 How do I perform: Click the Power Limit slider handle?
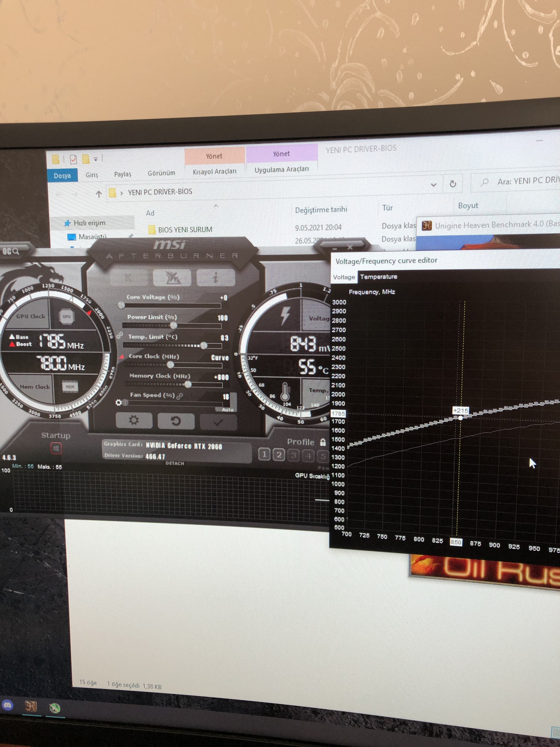tap(173, 326)
